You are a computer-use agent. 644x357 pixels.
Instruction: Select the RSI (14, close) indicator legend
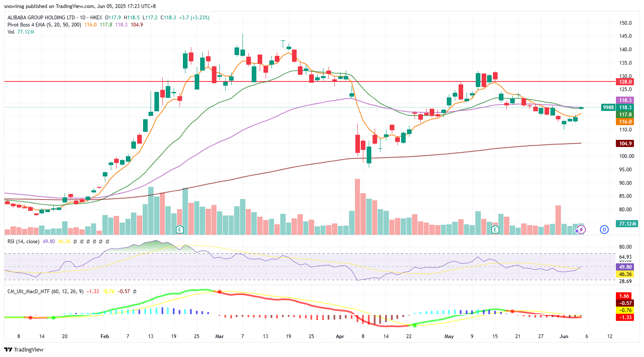[23, 241]
